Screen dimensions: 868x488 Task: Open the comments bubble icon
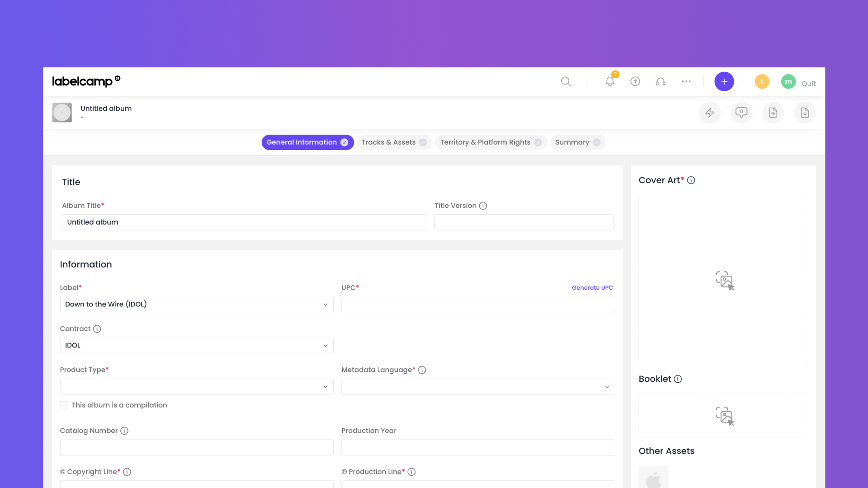741,113
